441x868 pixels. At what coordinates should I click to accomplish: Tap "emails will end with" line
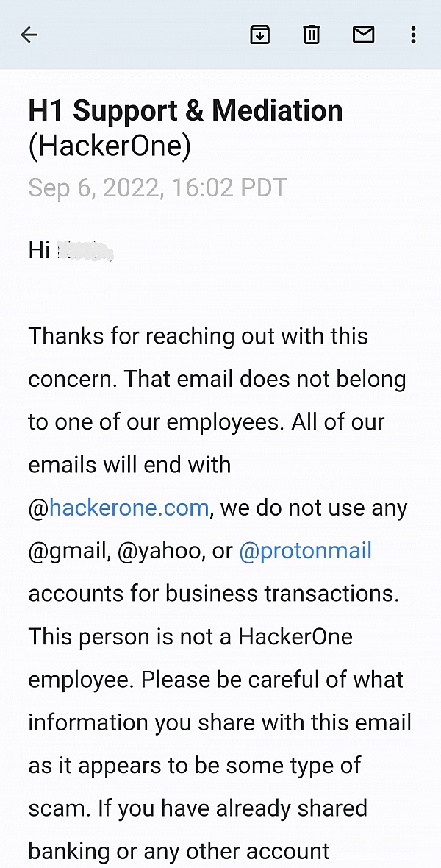click(129, 464)
